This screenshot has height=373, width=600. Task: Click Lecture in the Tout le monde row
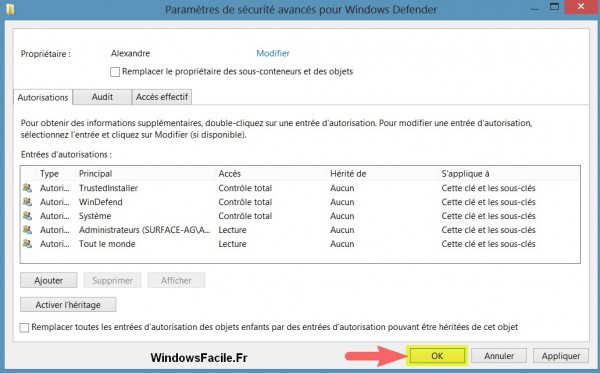(x=232, y=244)
